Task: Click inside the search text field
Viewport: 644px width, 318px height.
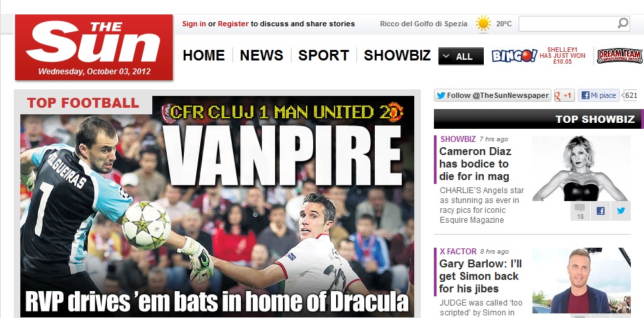Action: click(x=568, y=24)
